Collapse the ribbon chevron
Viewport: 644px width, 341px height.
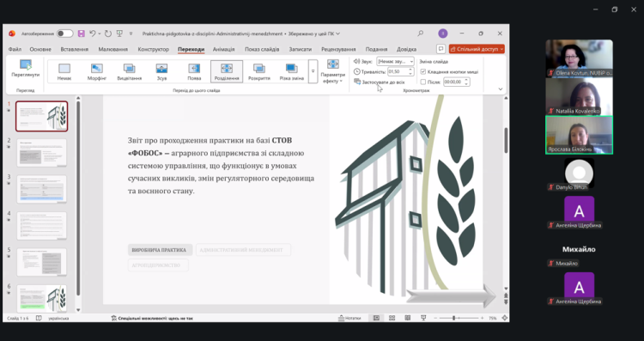(x=501, y=88)
